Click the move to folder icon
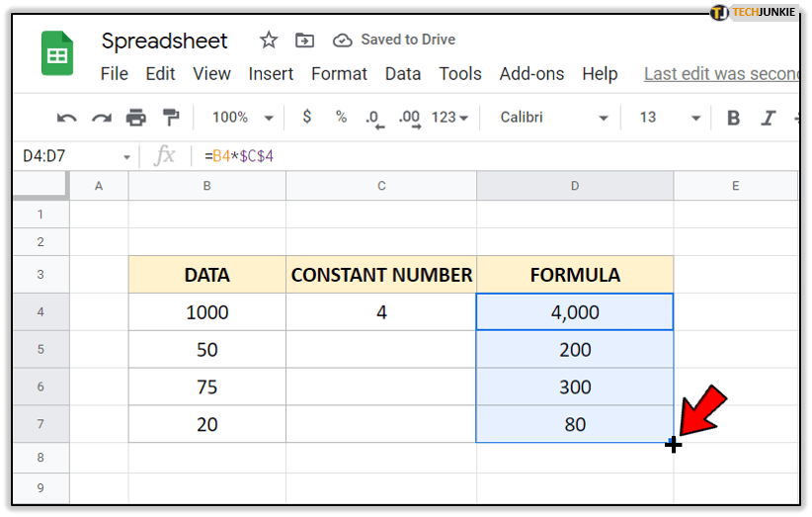Image resolution: width=812 pixels, height=517 pixels. pos(305,41)
